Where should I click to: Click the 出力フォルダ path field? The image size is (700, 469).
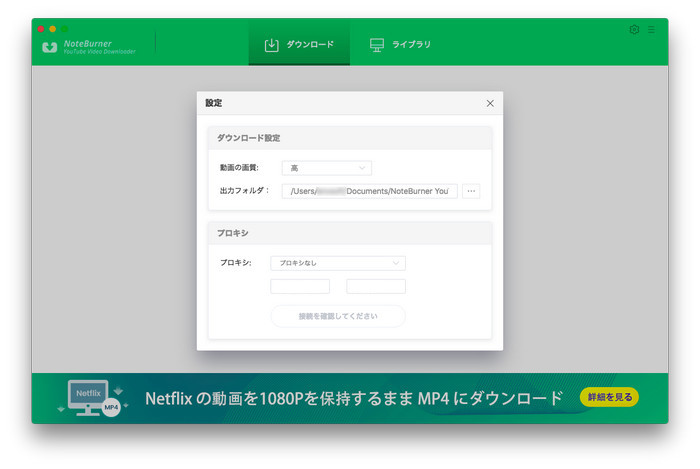(x=370, y=191)
